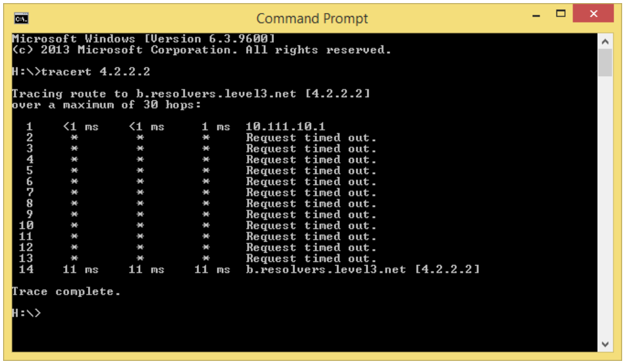Maximize the Command Prompt window
Screen dimensions: 624x364
coord(561,14)
